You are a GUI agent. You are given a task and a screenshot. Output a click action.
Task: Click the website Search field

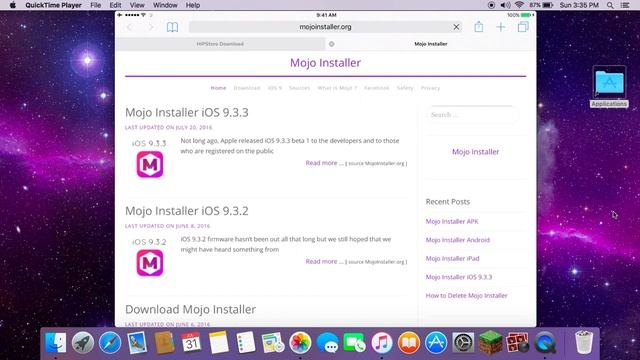click(473, 115)
